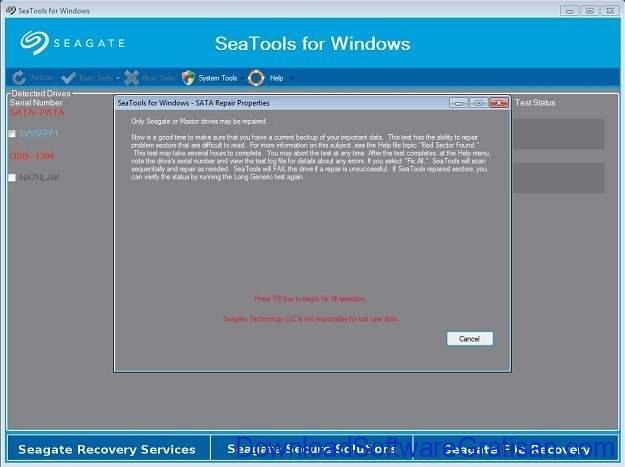
Task: Minimize the main SeaTools window
Action: coord(570,11)
